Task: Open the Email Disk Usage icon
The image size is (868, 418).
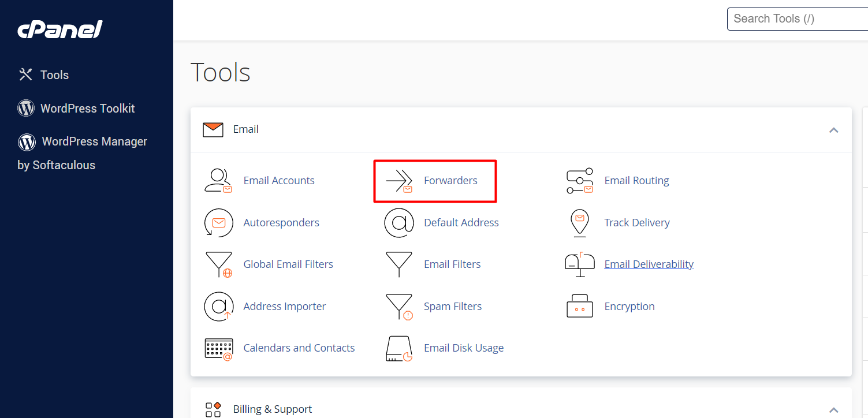Action: pyautogui.click(x=399, y=348)
